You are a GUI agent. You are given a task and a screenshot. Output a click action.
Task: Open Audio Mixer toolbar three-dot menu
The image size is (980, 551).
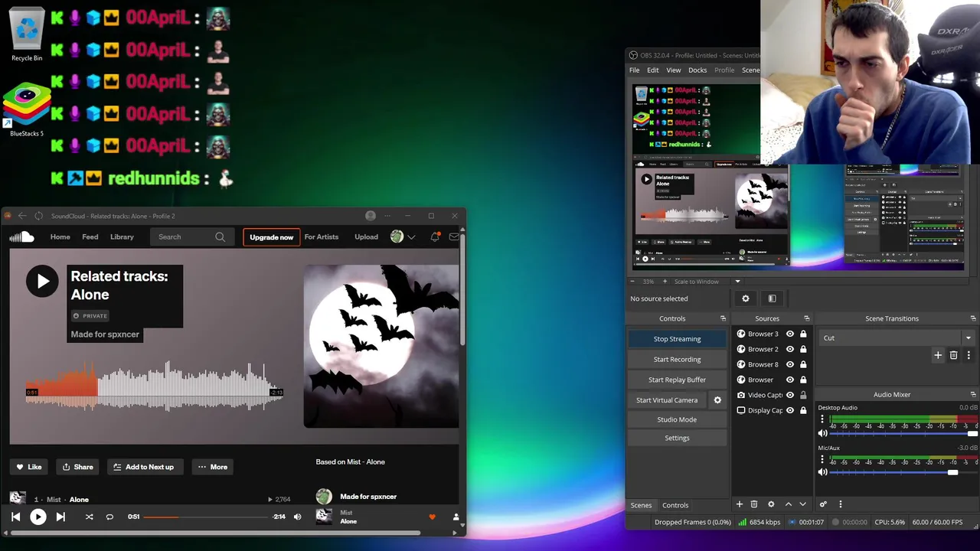click(840, 504)
